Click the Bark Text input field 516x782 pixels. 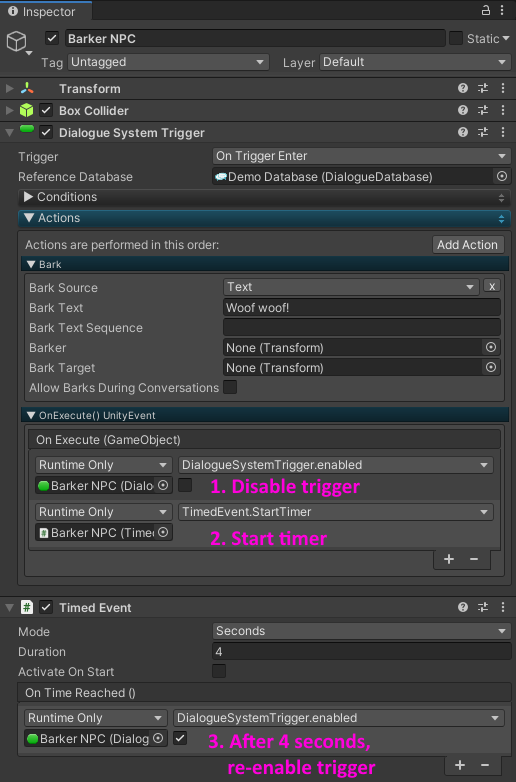tap(361, 308)
